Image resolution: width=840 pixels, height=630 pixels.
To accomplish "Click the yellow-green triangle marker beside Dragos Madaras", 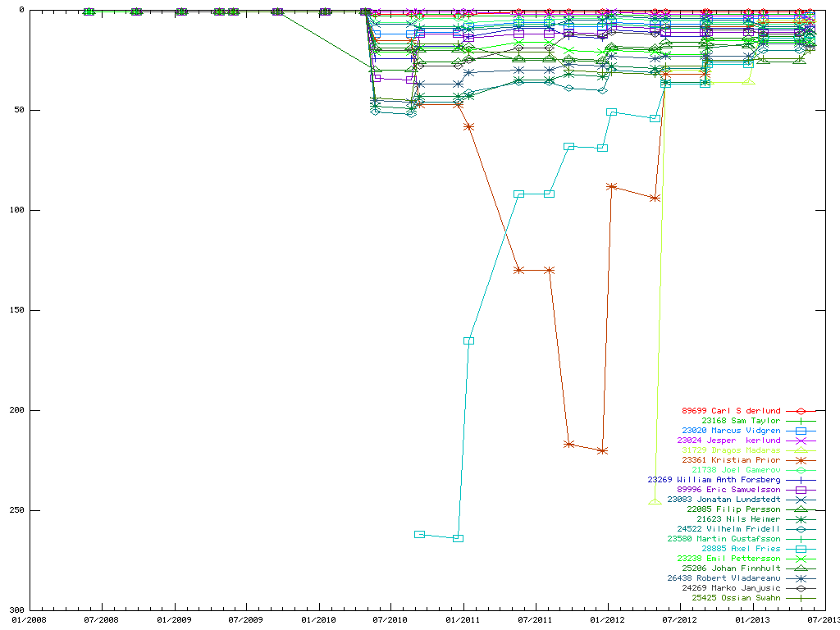I will (801, 450).
